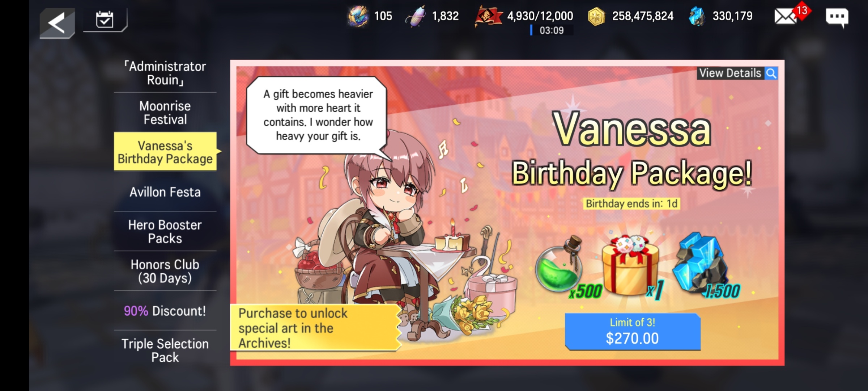Click the View Details link

click(730, 73)
